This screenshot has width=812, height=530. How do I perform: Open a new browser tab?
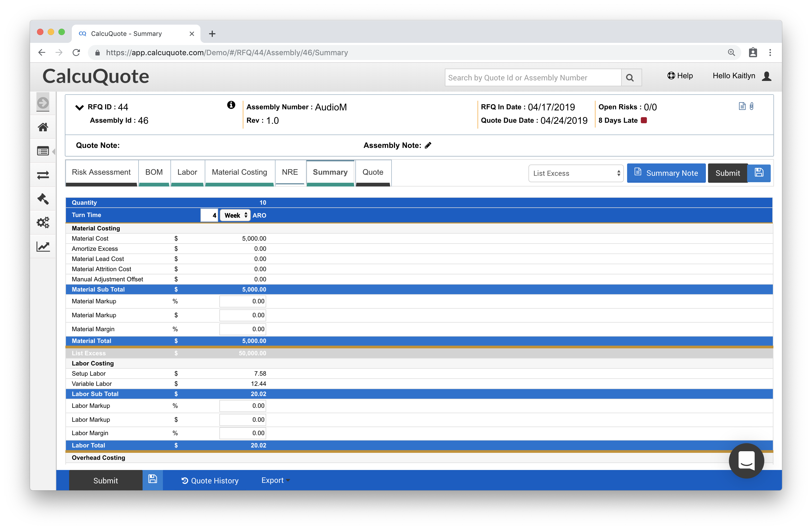(212, 34)
